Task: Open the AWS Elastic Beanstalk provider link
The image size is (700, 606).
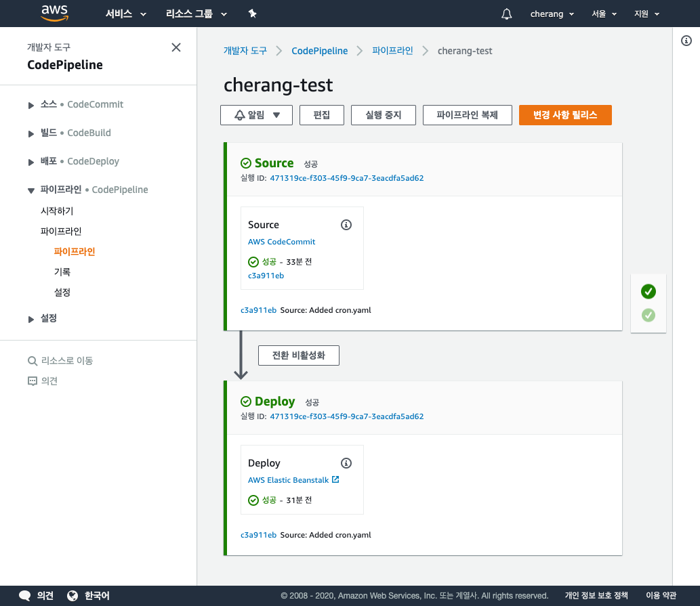Action: pyautogui.click(x=289, y=480)
